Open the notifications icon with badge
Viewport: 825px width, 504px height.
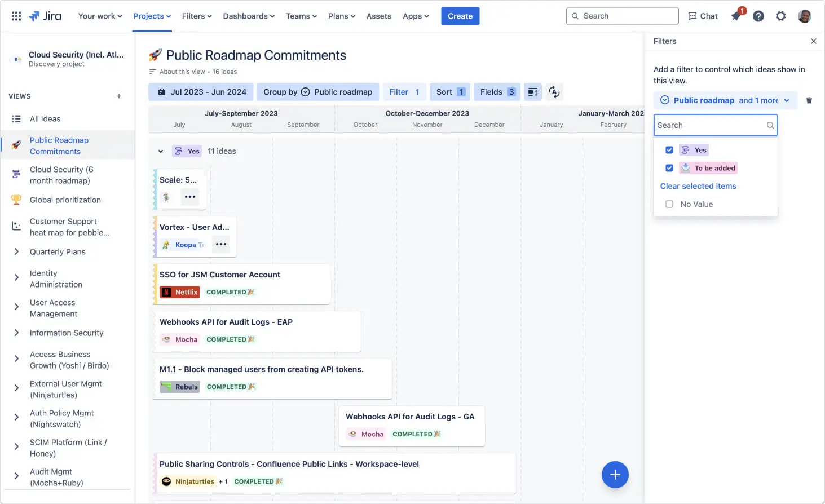[736, 16]
